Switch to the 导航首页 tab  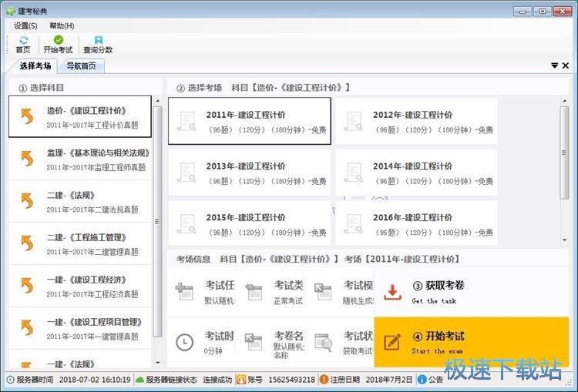pos(81,66)
